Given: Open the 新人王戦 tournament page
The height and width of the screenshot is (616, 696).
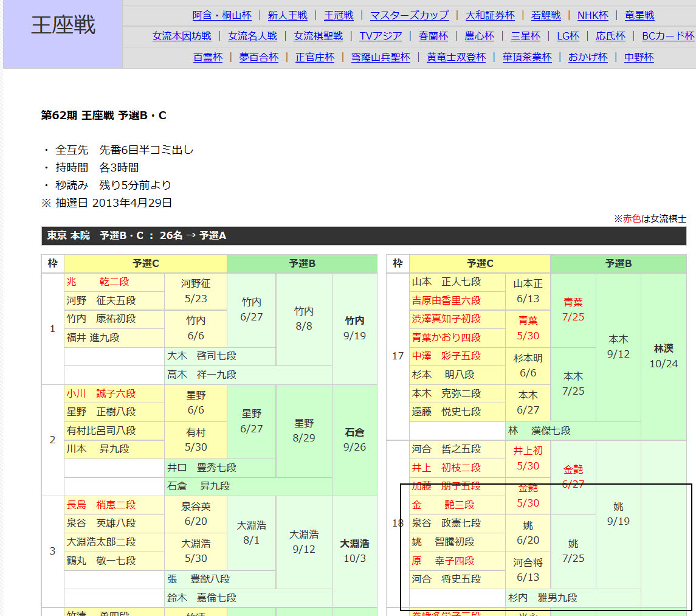Looking at the screenshot, I should pos(288,15).
